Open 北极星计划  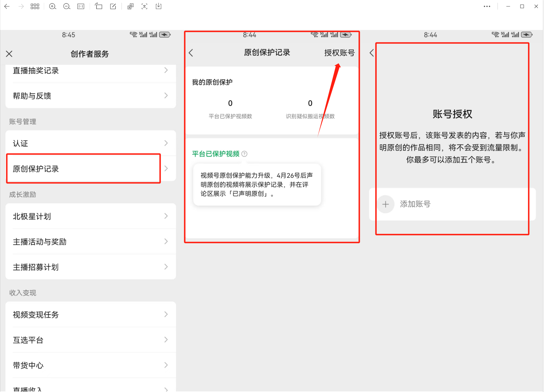pyautogui.click(x=91, y=216)
